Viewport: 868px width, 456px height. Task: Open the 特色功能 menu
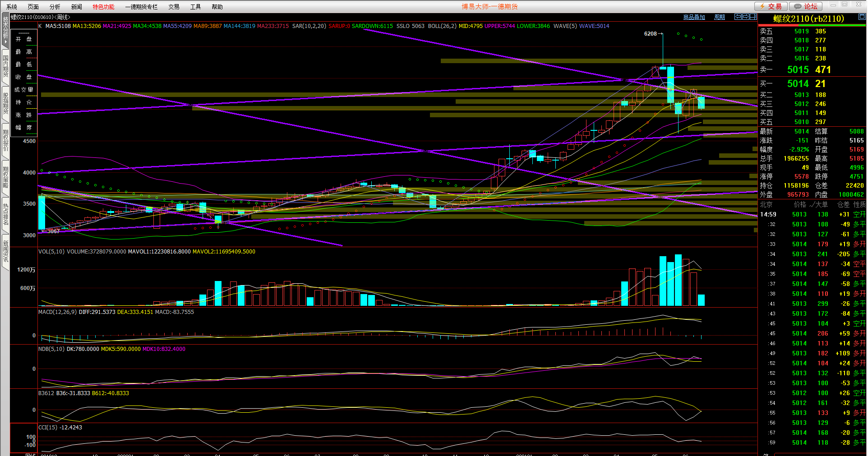[x=103, y=7]
